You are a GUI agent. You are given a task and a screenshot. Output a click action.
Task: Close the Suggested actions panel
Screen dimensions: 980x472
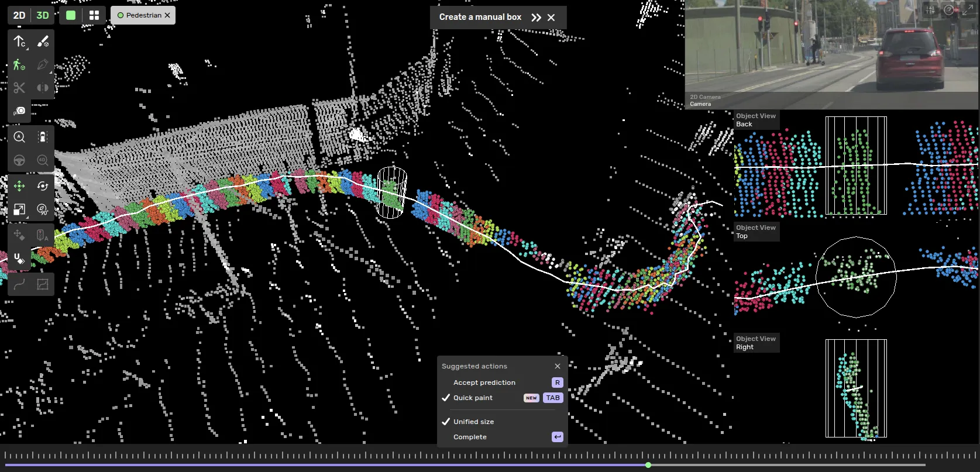pyautogui.click(x=558, y=366)
